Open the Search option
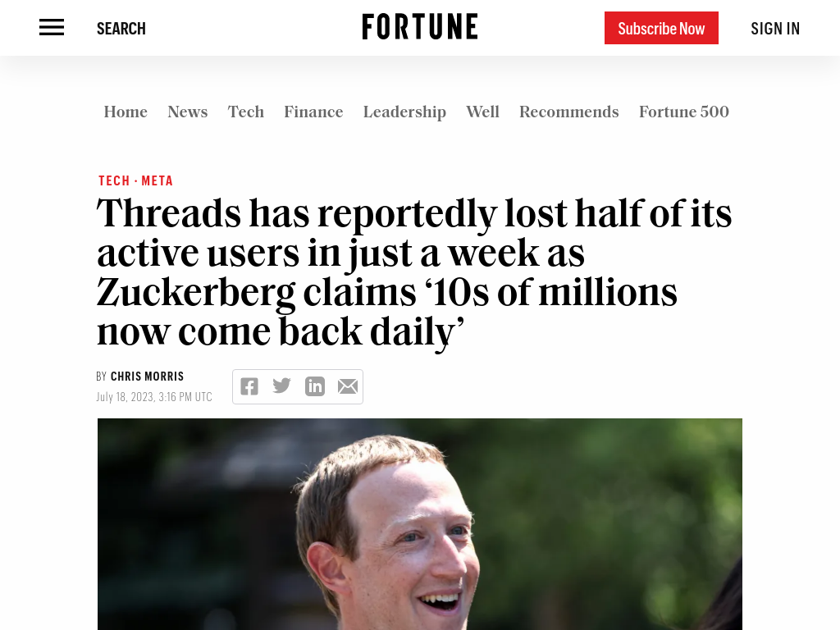840x630 pixels. pyautogui.click(x=121, y=29)
